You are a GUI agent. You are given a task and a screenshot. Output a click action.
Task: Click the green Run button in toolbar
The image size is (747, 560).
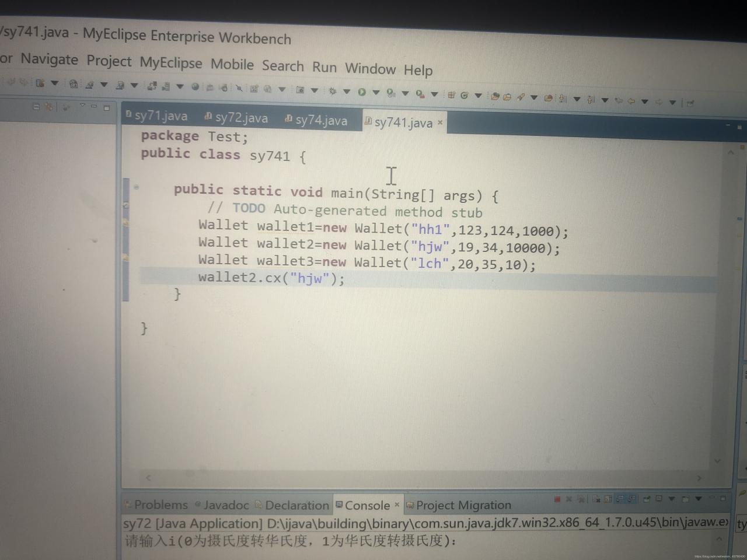tap(362, 92)
